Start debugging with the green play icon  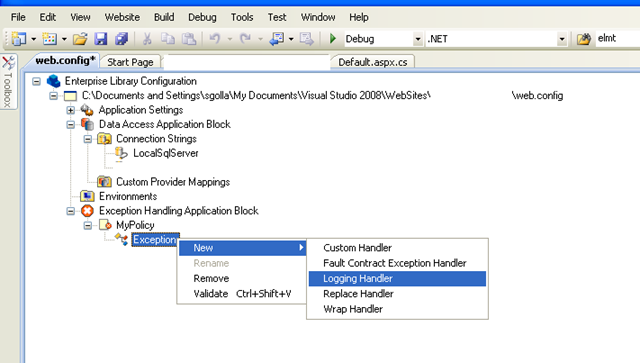pyautogui.click(x=333, y=39)
